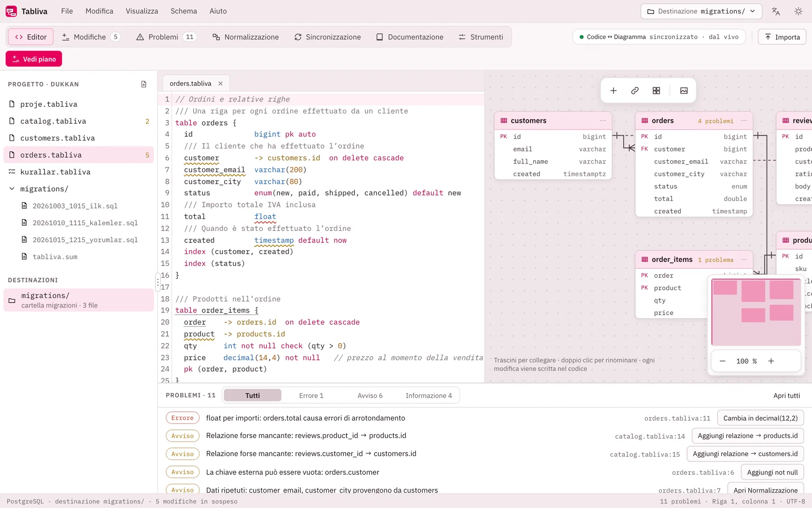812x508 pixels.
Task: Click the auto-layout grid icon on diagram
Action: (656, 91)
